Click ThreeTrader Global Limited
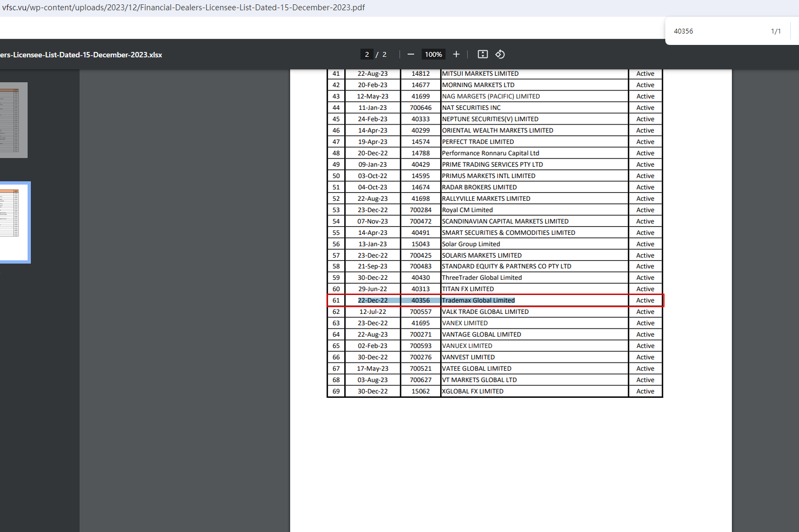 (x=482, y=278)
